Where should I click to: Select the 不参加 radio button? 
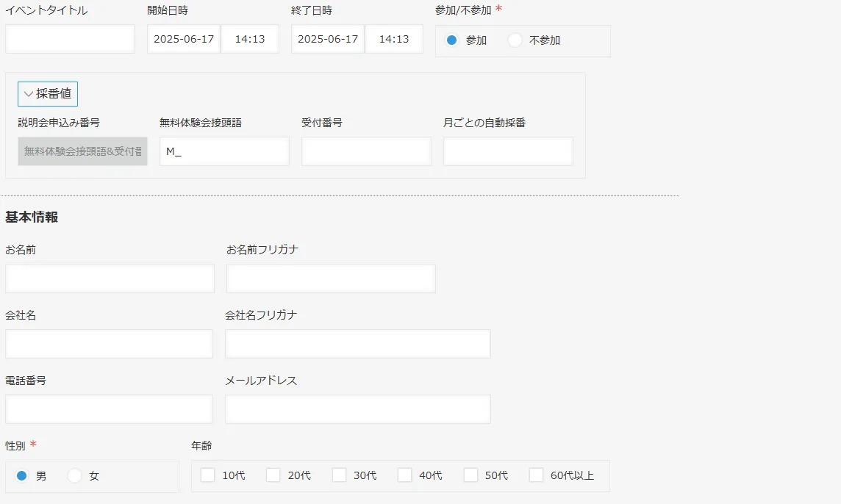pyautogui.click(x=515, y=40)
